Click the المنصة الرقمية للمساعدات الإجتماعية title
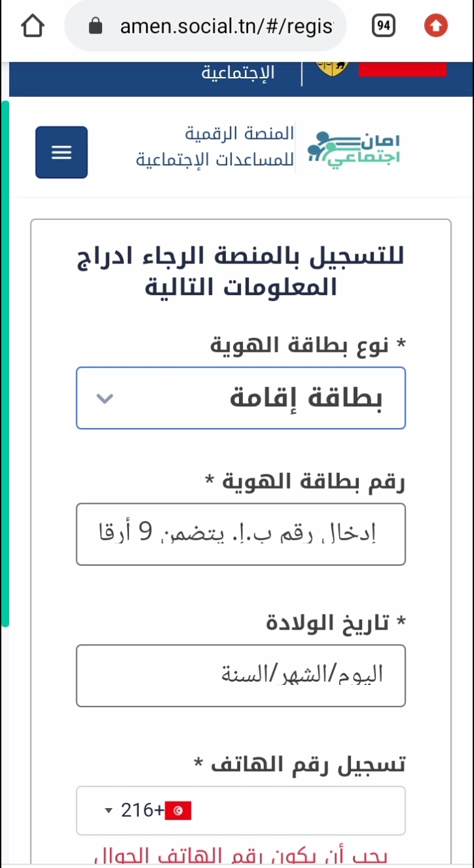This screenshot has width=474, height=868. (x=215, y=146)
